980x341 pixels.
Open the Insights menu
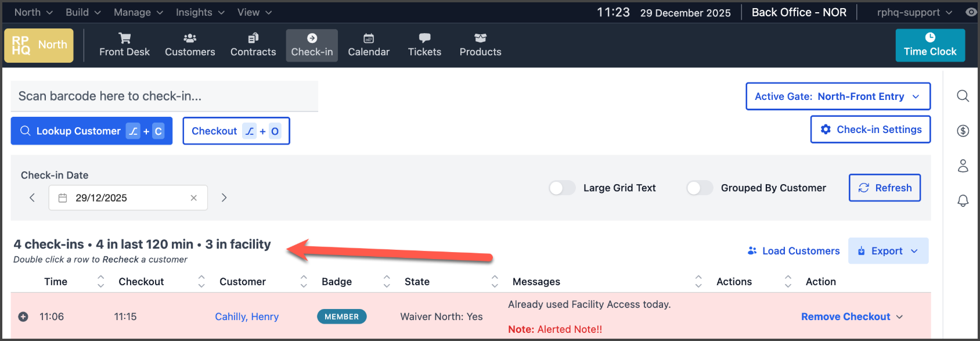[x=200, y=12]
